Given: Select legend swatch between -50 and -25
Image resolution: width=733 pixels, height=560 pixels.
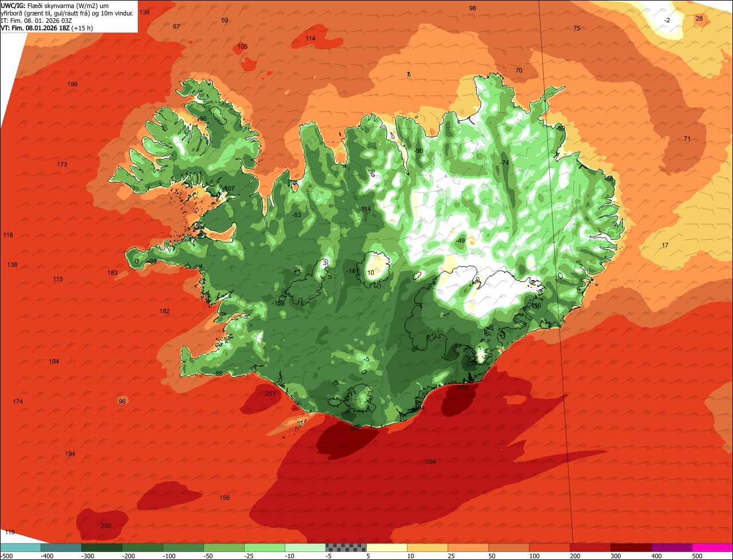Looking at the screenshot, I should (224, 547).
